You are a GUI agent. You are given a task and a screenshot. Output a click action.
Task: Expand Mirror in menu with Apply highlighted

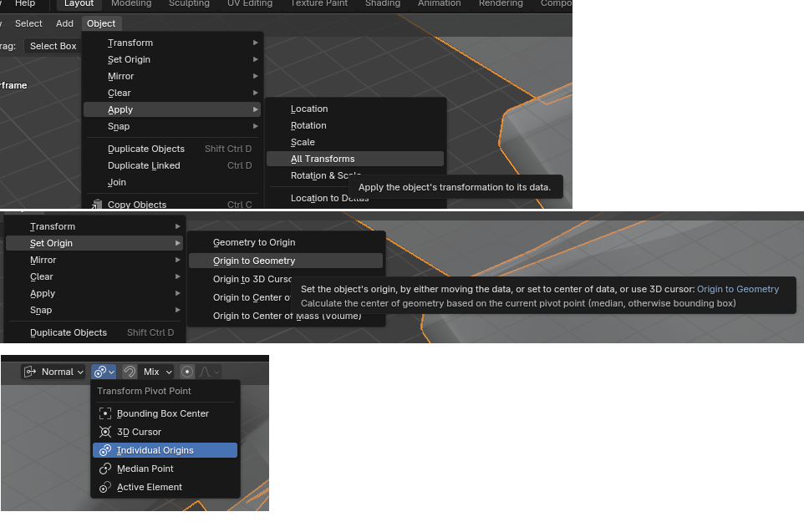click(x=172, y=76)
